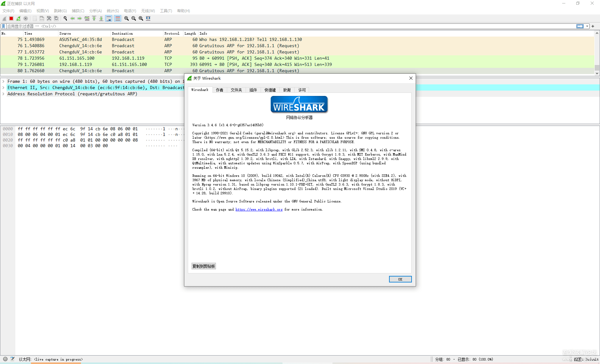Viewport: 600px width, 364px height.
Task: Click the display filter bookmark icon
Action: tap(4, 26)
